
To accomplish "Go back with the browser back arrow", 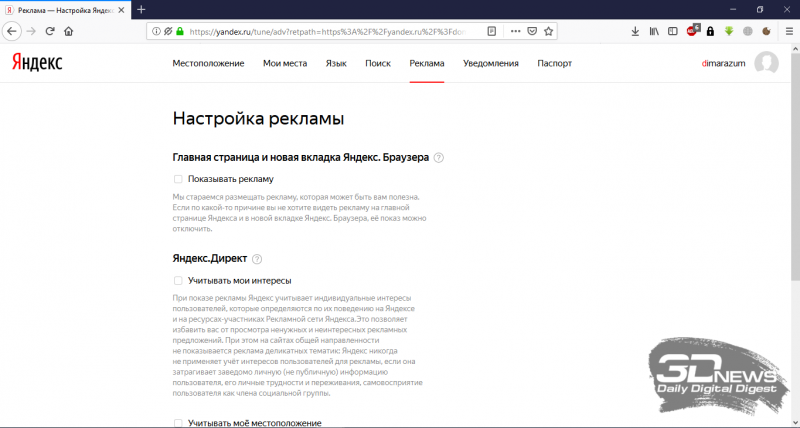I will pos(11,31).
